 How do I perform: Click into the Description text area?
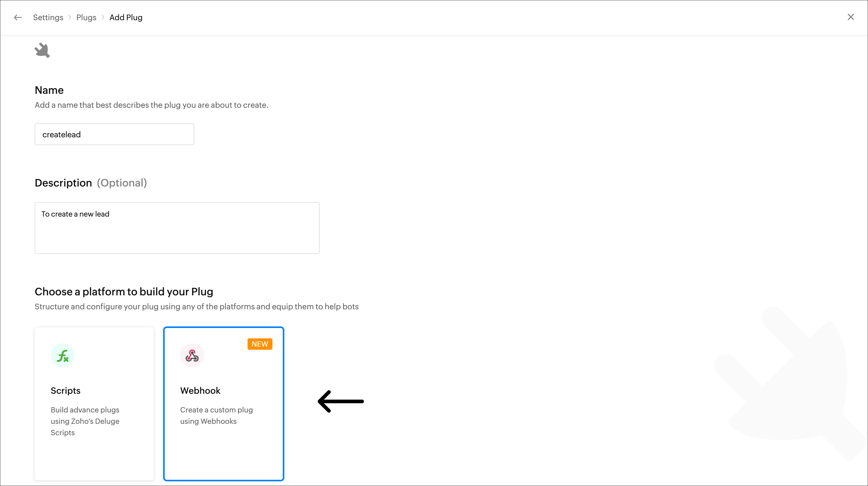click(x=177, y=228)
